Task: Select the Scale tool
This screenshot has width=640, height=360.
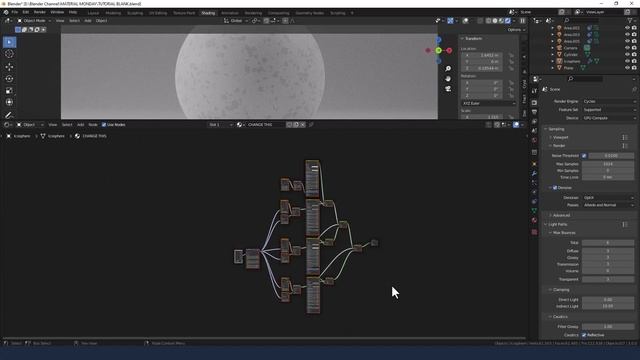Action: tap(9, 91)
